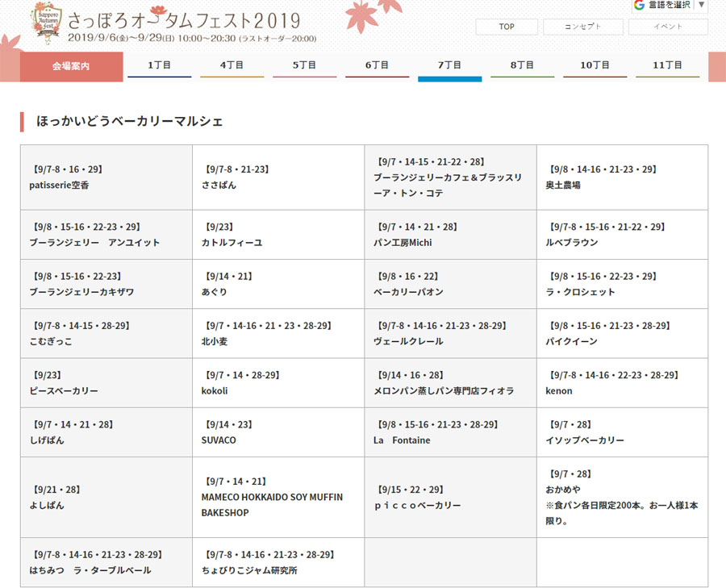Switch to the 8丁目 tab
The image size is (726, 588).
pos(522,65)
